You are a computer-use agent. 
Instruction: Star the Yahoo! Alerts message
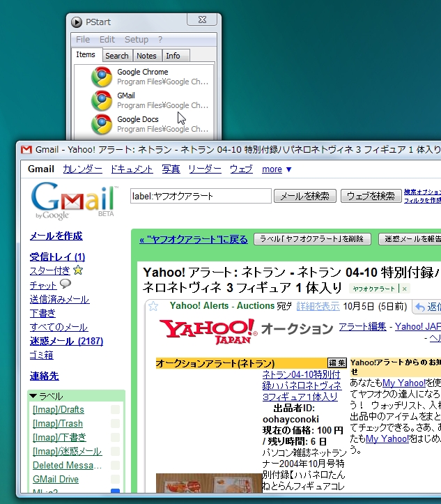coord(153,306)
